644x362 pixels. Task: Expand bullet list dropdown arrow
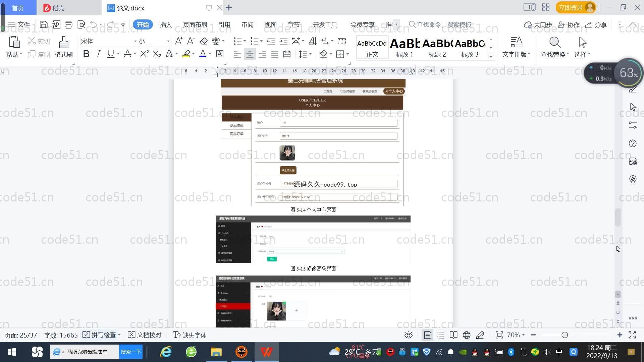[x=245, y=41]
